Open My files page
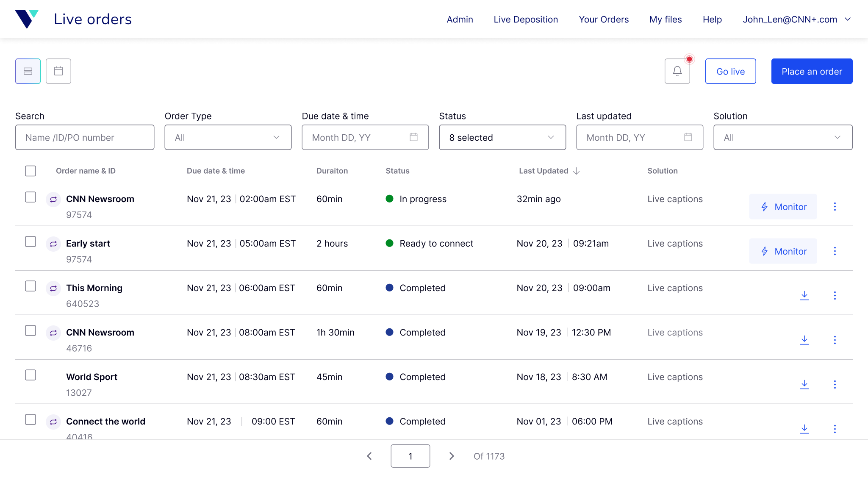The image size is (868, 483). [666, 19]
